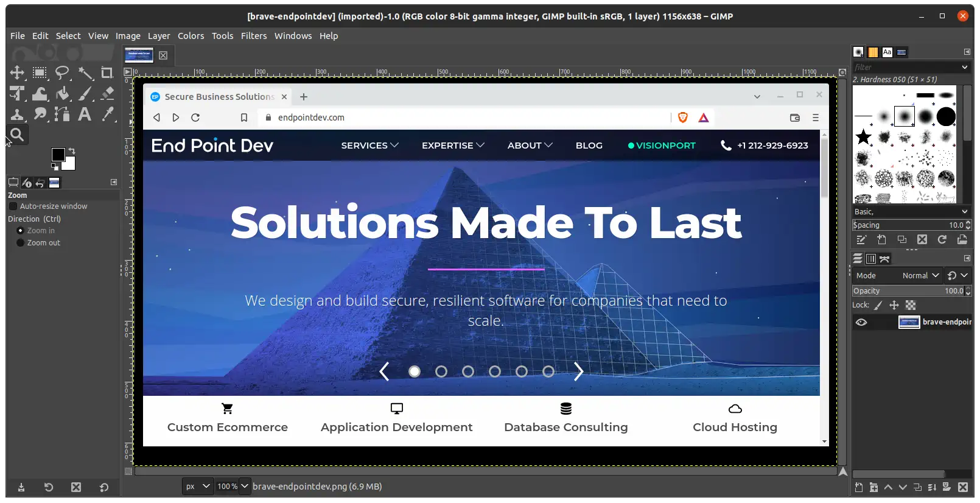980x503 pixels.
Task: Reset colors to default black and white
Action: pyautogui.click(x=55, y=166)
